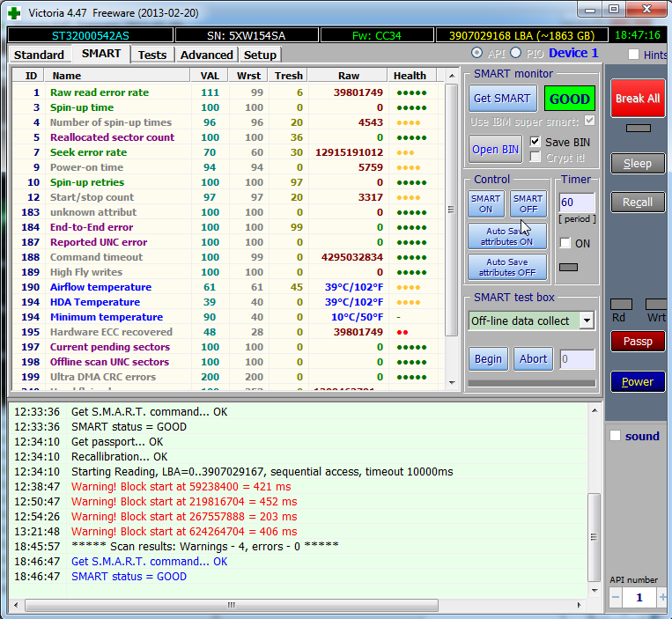Click the log pane scroll up arrow
Screen dimensions: 672x619
tap(594, 410)
